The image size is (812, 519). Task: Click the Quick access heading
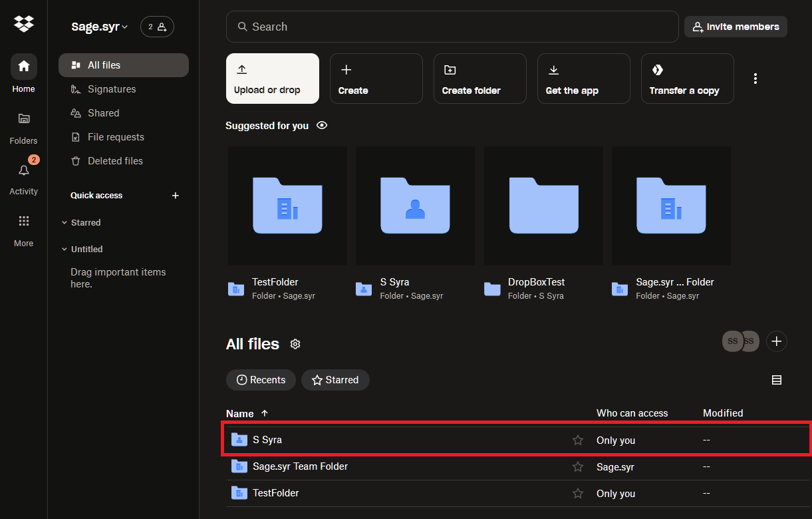(x=96, y=196)
